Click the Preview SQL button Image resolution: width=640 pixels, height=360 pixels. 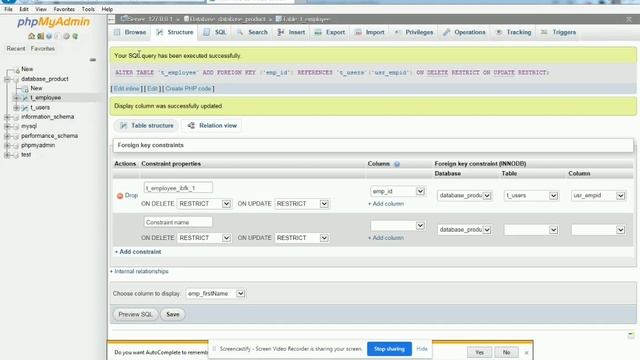click(x=135, y=315)
